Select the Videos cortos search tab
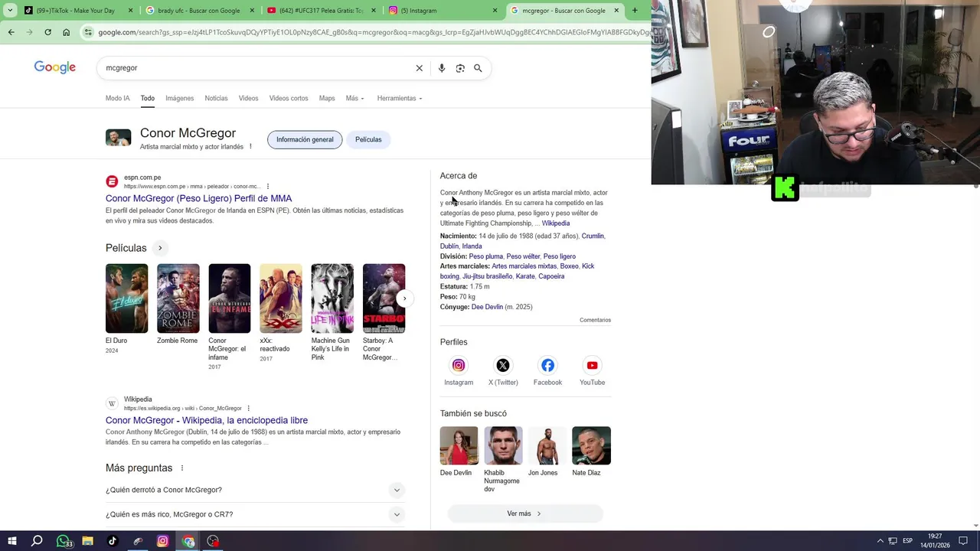Image resolution: width=980 pixels, height=551 pixels. 289,98
